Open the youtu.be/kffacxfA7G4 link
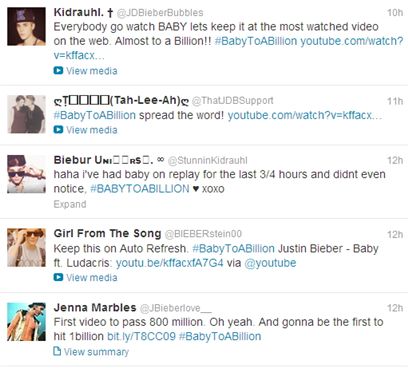The height and width of the screenshot is (368, 408). (169, 263)
